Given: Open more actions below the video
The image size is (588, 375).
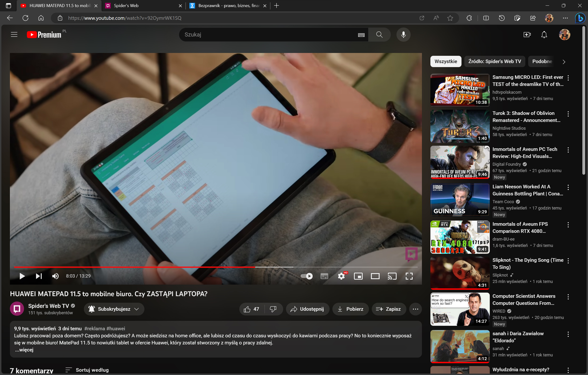Looking at the screenshot, I should 415,309.
